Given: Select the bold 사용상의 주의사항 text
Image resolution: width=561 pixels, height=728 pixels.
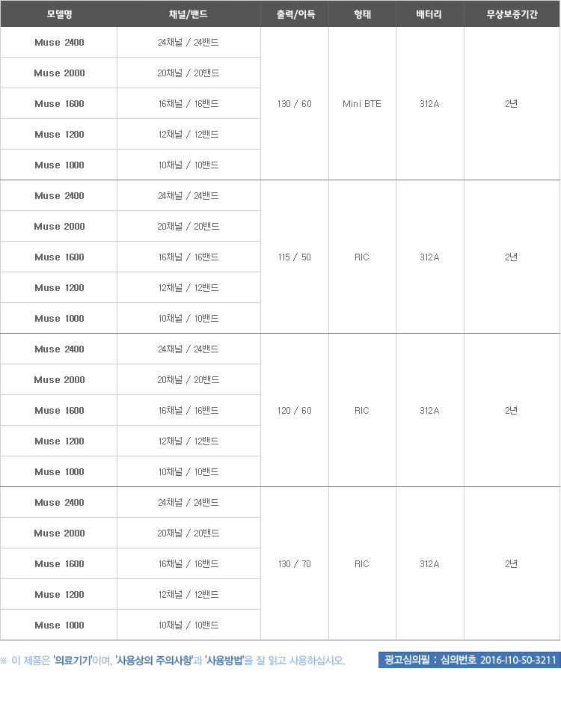Looking at the screenshot, I should (x=153, y=660).
